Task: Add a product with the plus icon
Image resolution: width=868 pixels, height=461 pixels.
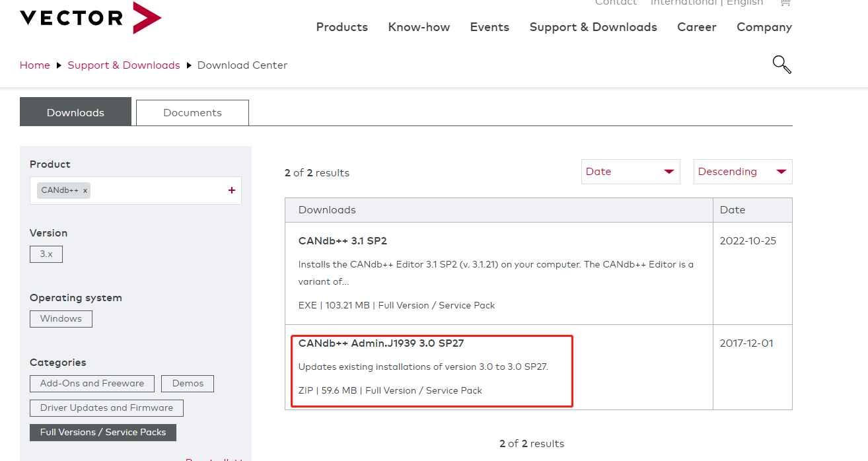Action: tap(232, 190)
